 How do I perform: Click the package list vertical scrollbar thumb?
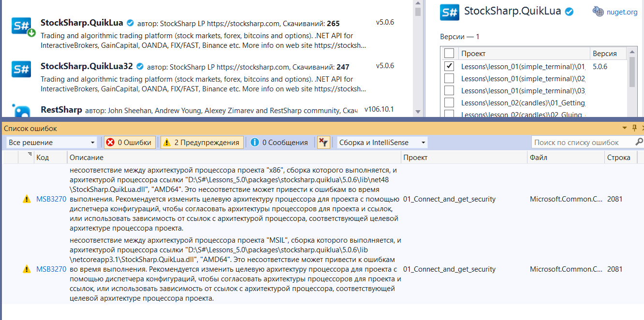[418, 13]
